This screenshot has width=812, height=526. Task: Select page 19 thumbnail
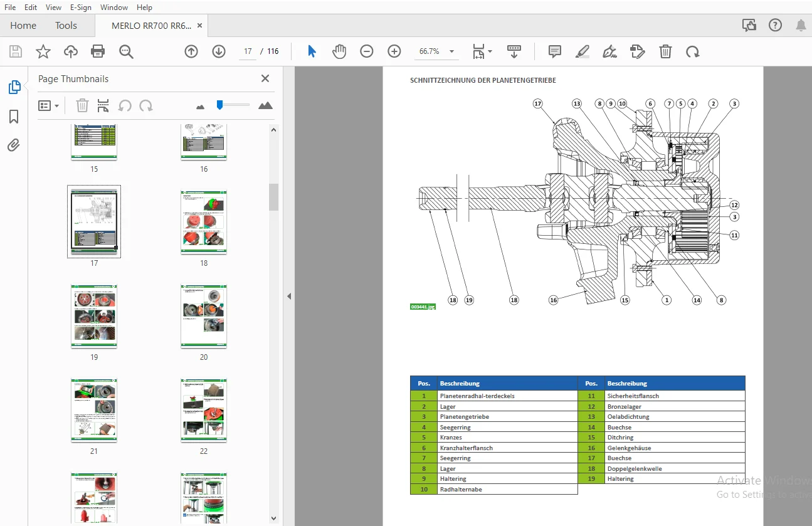[94, 316]
